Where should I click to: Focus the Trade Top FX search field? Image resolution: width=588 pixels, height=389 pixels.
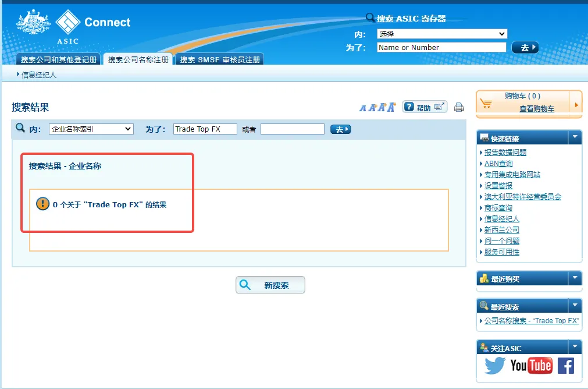[205, 129]
